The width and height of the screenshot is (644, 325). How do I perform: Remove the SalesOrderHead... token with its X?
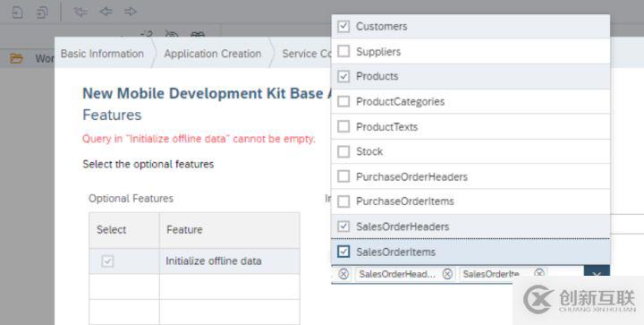click(448, 274)
